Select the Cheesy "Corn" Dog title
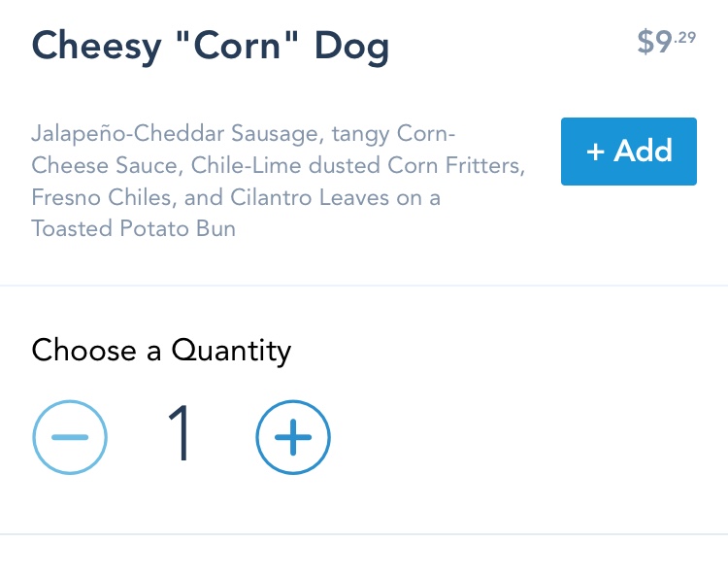The width and height of the screenshot is (728, 576). click(x=211, y=47)
